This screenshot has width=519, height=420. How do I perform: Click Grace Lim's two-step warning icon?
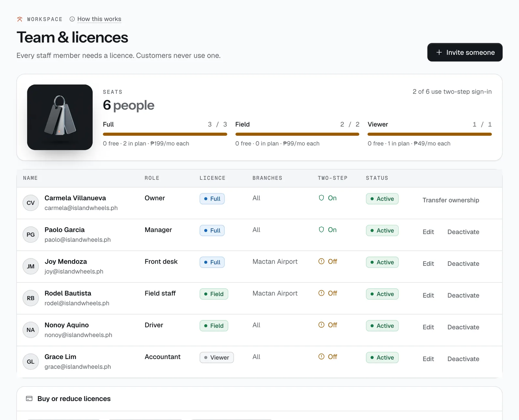click(321, 357)
